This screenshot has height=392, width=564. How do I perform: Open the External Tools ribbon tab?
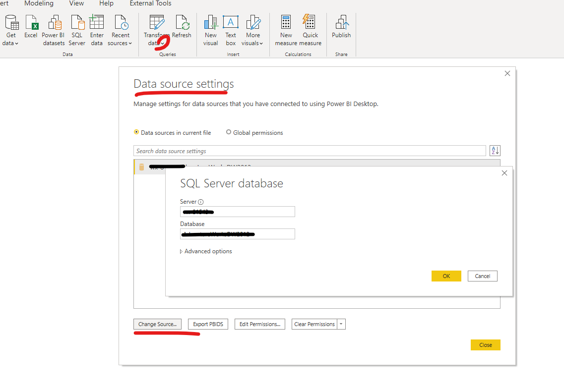(150, 3)
